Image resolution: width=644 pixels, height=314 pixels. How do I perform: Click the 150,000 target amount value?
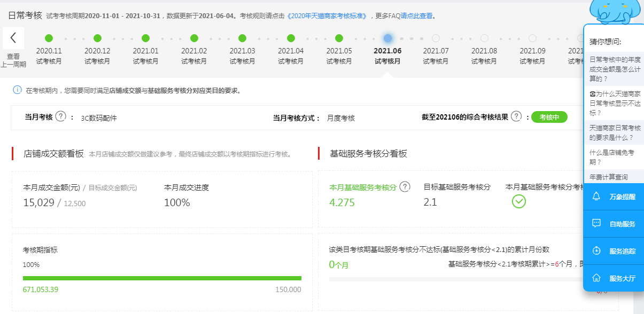pyautogui.click(x=288, y=289)
